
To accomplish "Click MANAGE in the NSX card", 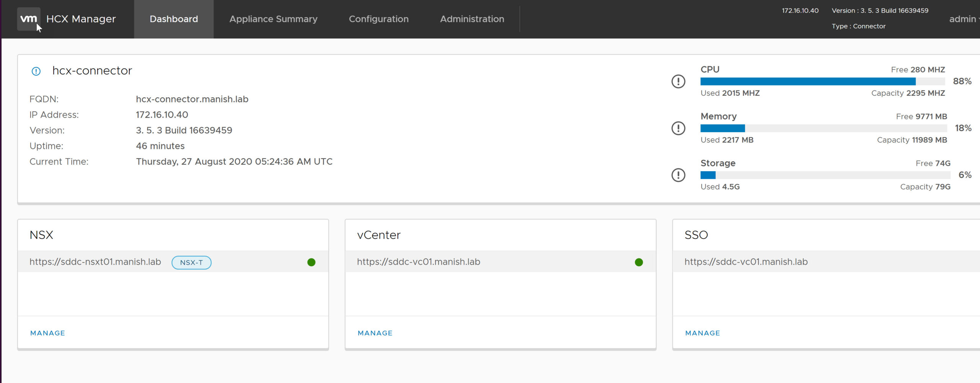I will (x=47, y=333).
